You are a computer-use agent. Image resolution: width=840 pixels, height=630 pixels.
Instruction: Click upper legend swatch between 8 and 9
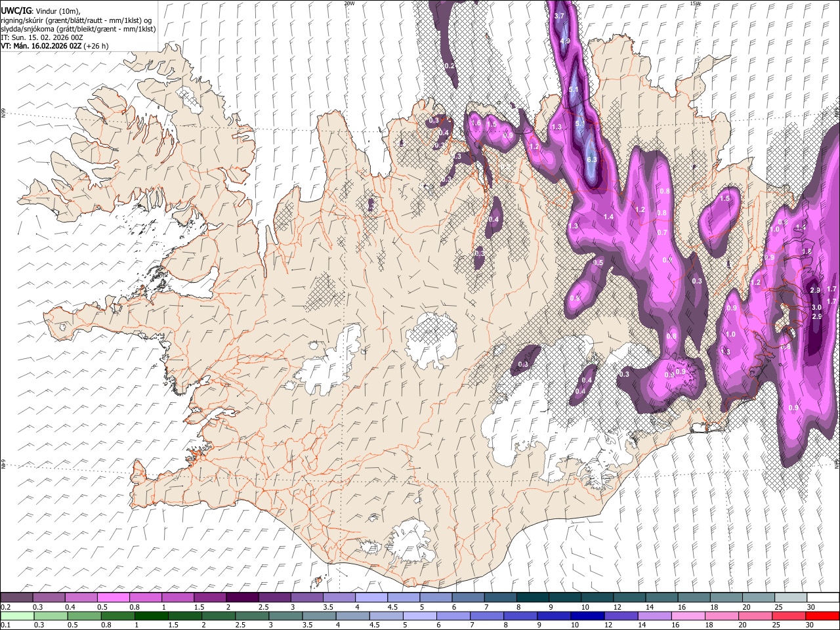(x=533, y=598)
